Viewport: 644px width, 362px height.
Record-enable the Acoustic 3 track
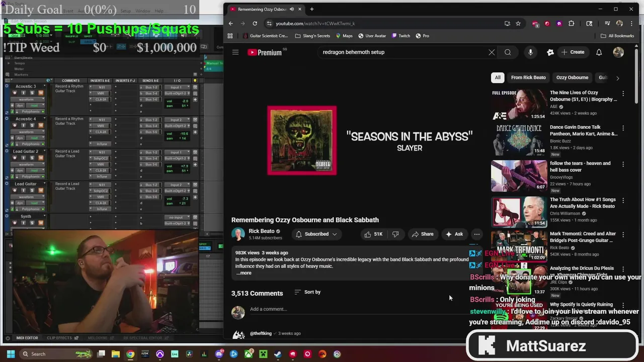[x=15, y=93]
